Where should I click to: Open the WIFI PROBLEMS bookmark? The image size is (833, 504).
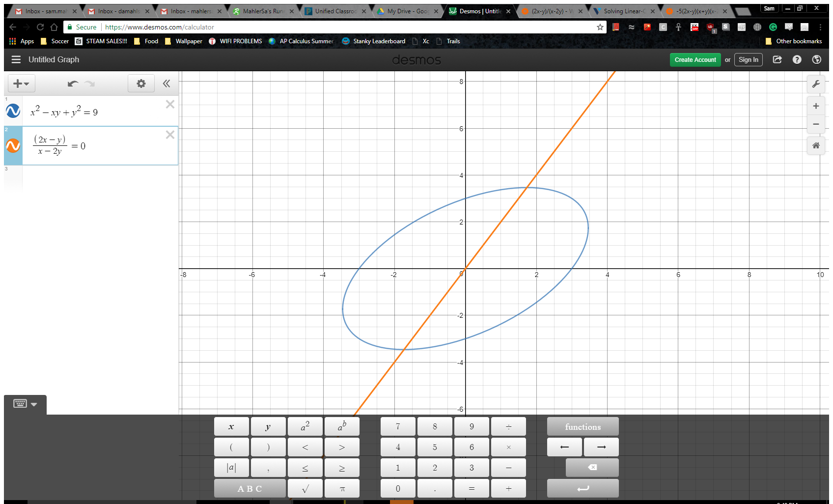pos(235,41)
